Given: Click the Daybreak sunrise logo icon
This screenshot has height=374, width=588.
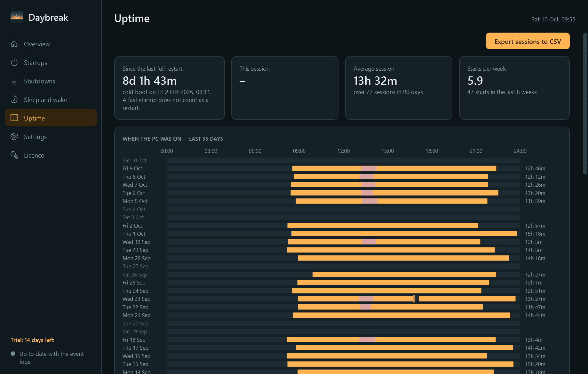Looking at the screenshot, I should [17, 17].
